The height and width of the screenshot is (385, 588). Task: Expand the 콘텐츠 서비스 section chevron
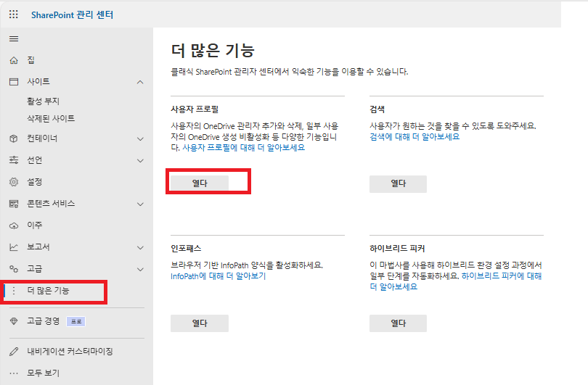pyautogui.click(x=140, y=204)
